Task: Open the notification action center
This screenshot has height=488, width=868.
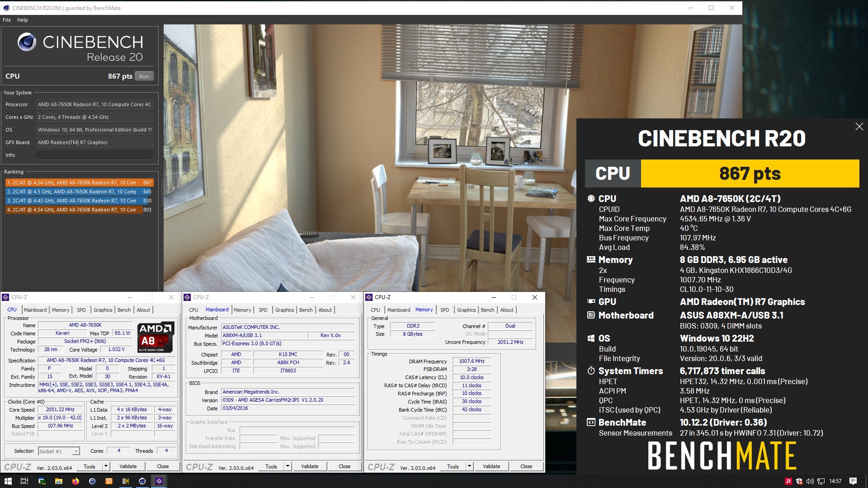Action: coord(853,481)
